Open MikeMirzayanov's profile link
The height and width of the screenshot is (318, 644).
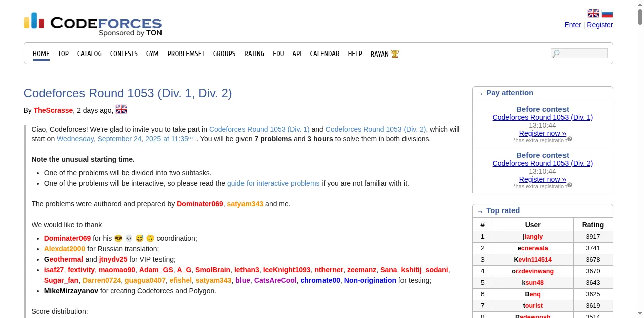coord(71,291)
